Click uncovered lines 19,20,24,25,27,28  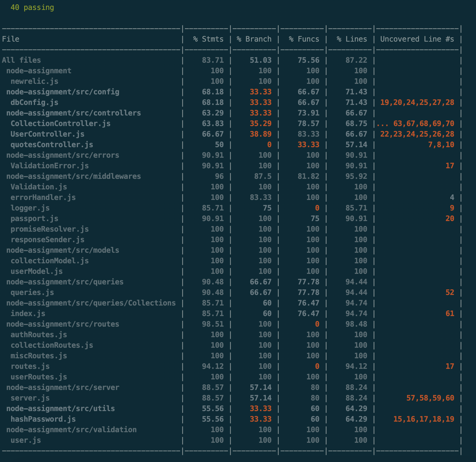[x=417, y=102]
